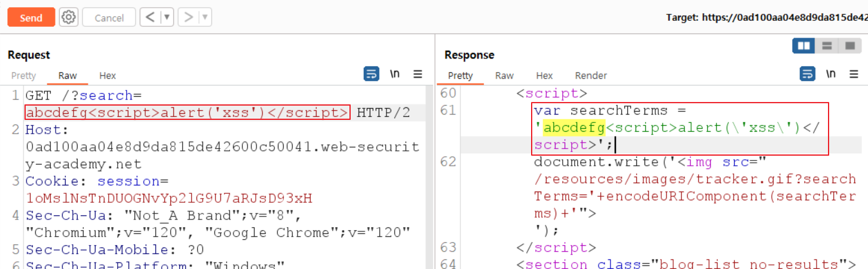This screenshot has width=868, height=269.
Task: Click the Response panel heading
Action: coord(470,55)
